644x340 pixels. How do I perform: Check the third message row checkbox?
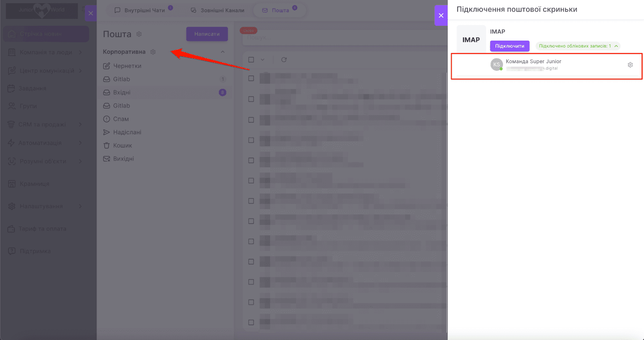[251, 120]
